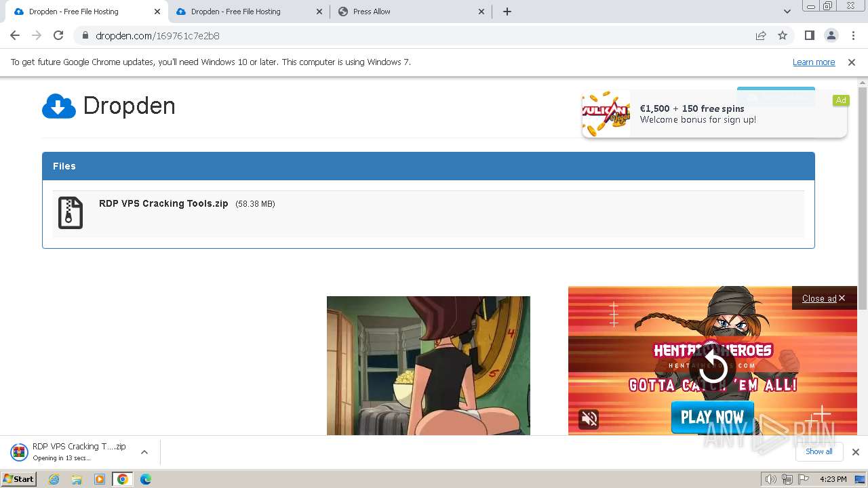Click the Dropden cloud logo
This screenshot has width=868, height=488.
(59, 106)
